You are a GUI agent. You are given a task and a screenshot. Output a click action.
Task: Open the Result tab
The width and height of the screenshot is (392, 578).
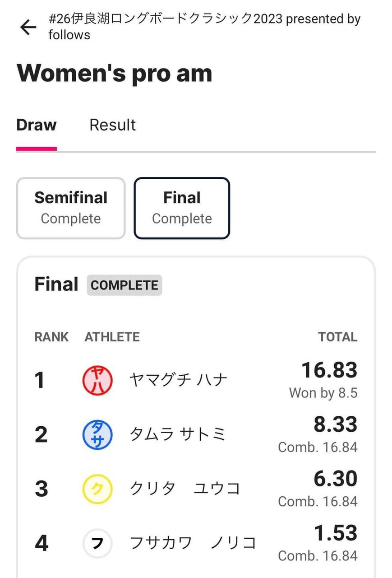click(112, 125)
